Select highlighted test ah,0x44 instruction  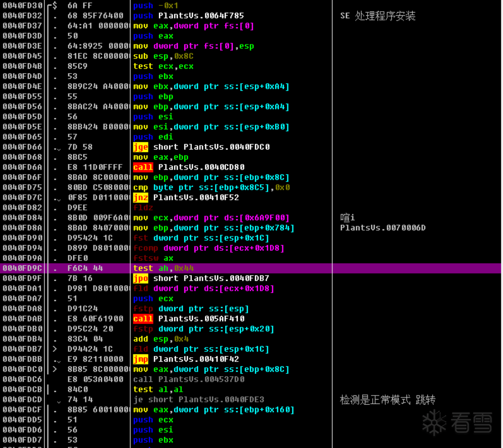[x=163, y=268]
